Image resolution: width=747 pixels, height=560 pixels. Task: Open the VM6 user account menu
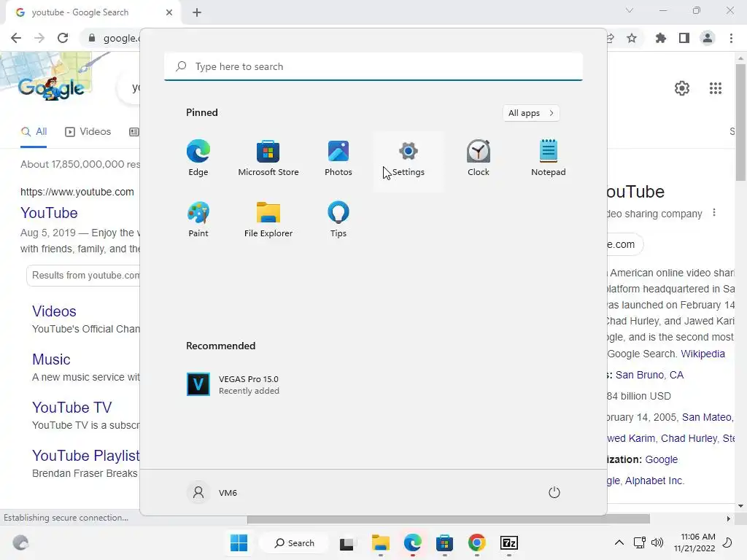point(212,492)
